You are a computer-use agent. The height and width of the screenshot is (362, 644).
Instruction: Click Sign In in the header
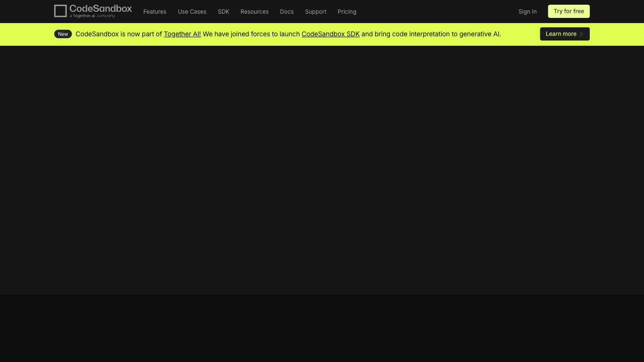(527, 12)
